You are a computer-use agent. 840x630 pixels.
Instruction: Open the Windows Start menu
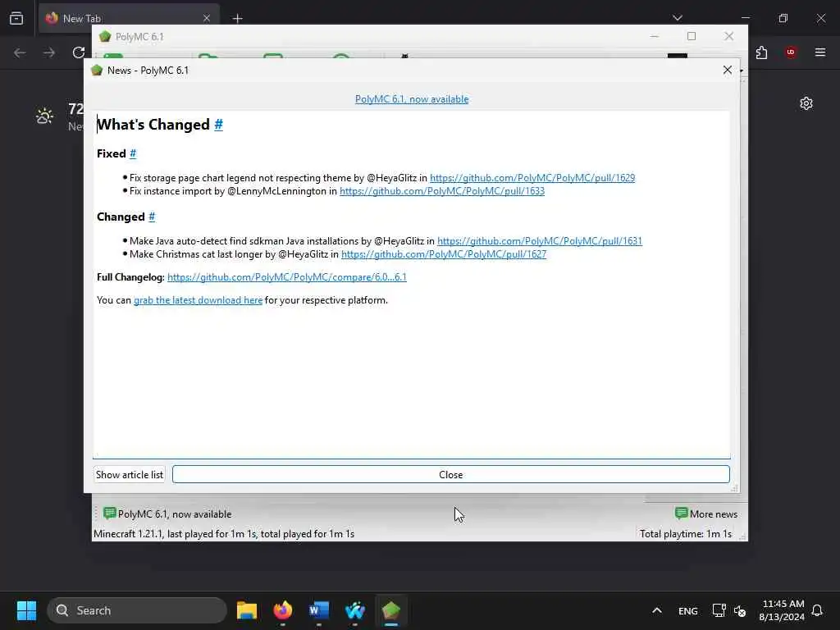pyautogui.click(x=26, y=610)
